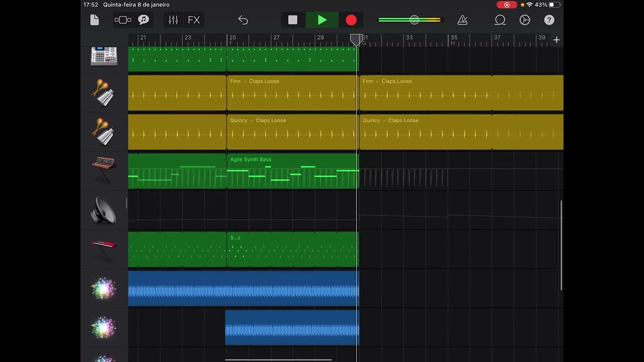644x362 pixels.
Task: Add a song section with plus button
Action: pyautogui.click(x=556, y=40)
